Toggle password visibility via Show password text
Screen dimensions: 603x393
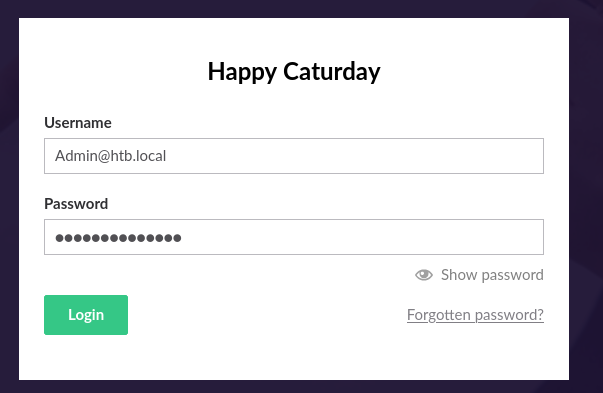click(492, 275)
